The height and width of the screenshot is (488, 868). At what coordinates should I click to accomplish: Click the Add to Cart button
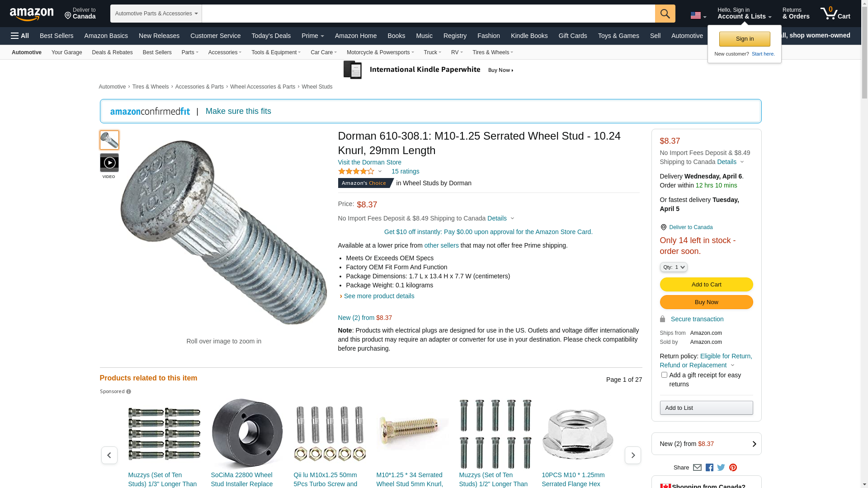(706, 285)
